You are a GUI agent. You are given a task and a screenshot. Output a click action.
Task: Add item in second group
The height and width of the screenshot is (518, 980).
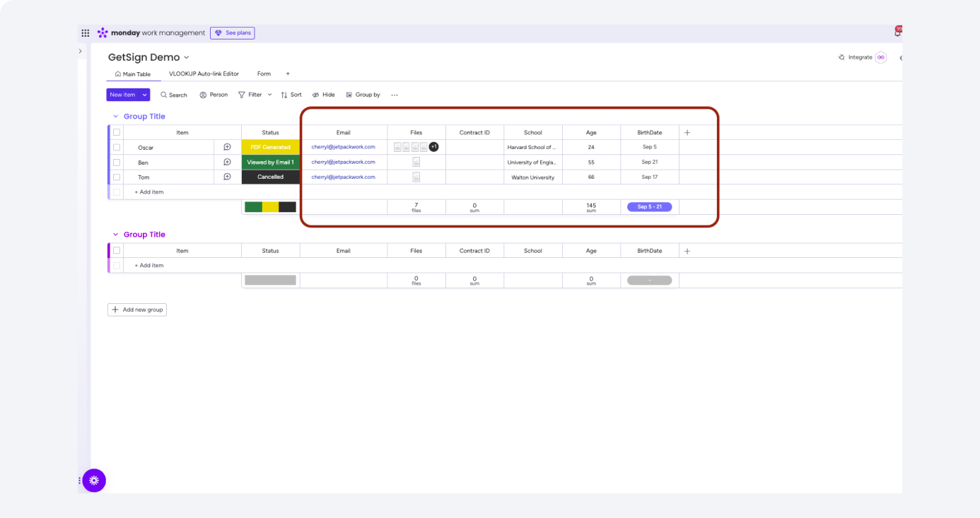tap(149, 265)
